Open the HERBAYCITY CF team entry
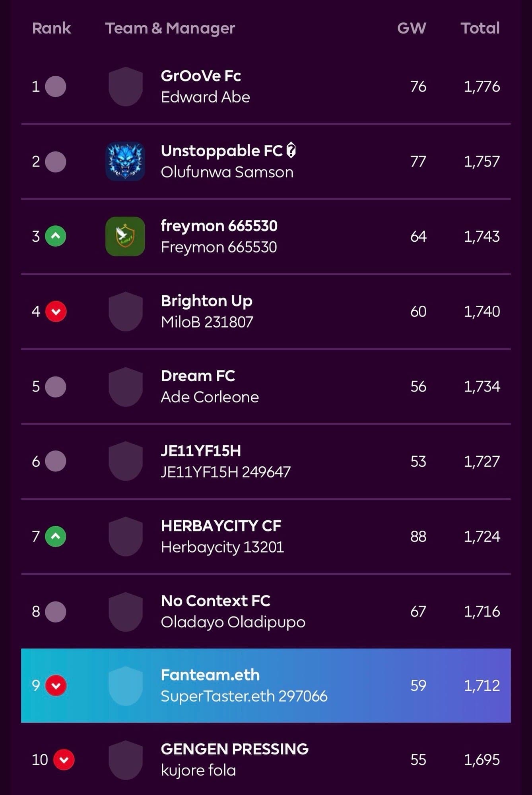The width and height of the screenshot is (532, 795). coord(221,526)
